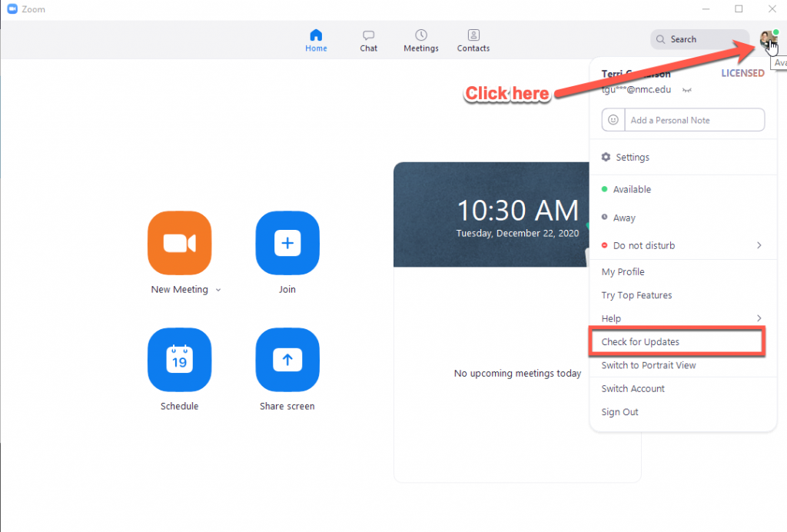Click the Search box
Screen dimensions: 787x532
pyautogui.click(x=699, y=39)
